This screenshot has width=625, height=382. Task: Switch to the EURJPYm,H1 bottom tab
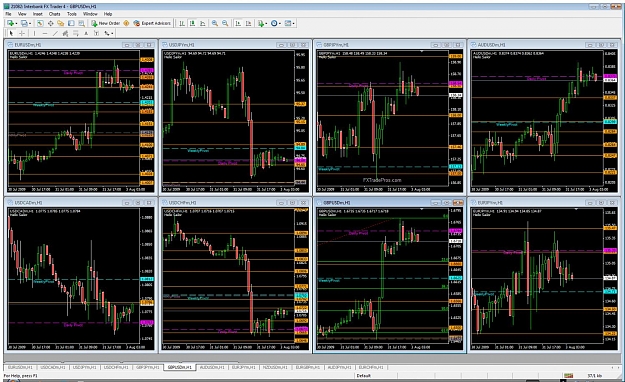(x=244, y=367)
